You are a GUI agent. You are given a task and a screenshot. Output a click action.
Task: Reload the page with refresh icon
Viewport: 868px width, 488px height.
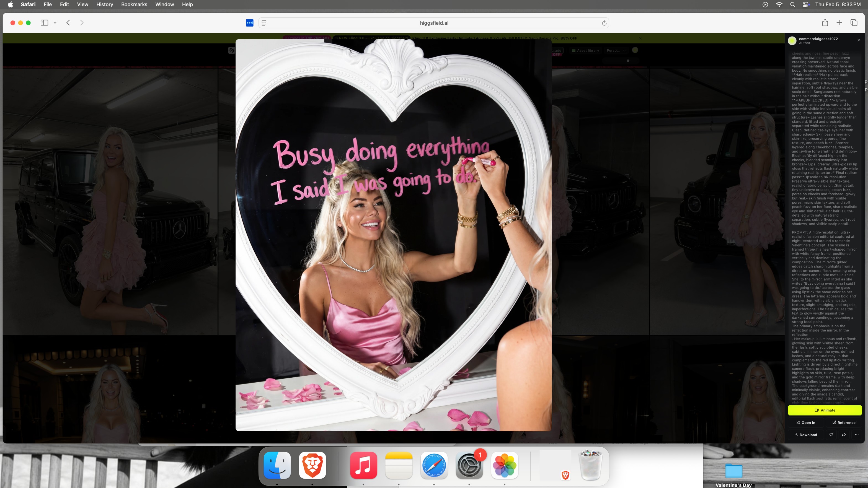pyautogui.click(x=604, y=23)
